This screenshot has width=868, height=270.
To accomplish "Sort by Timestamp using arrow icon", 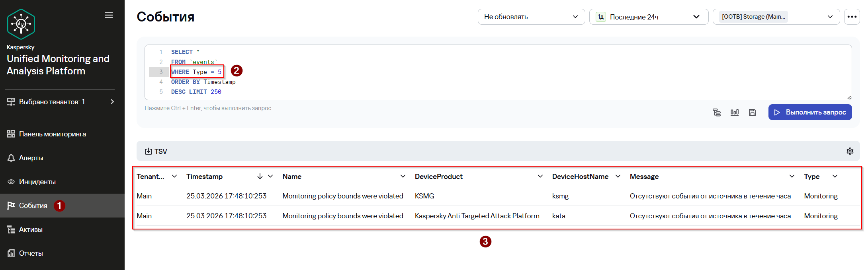I will click(x=260, y=176).
